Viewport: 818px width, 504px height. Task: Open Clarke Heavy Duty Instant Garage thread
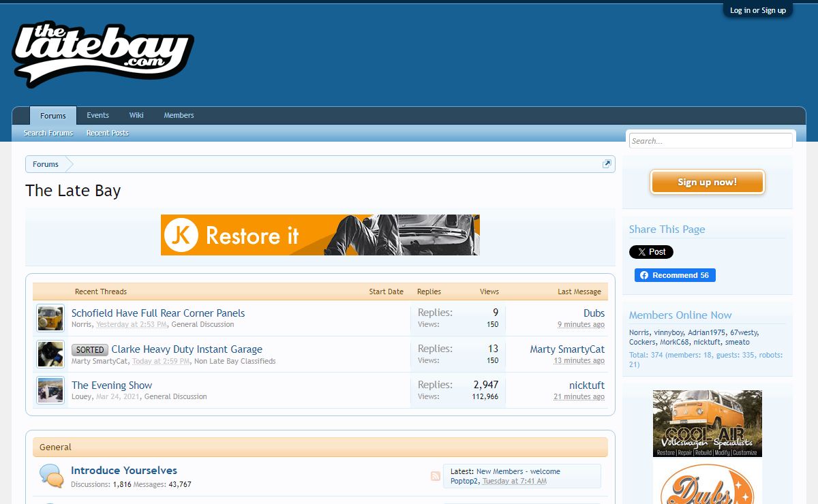[x=187, y=349]
